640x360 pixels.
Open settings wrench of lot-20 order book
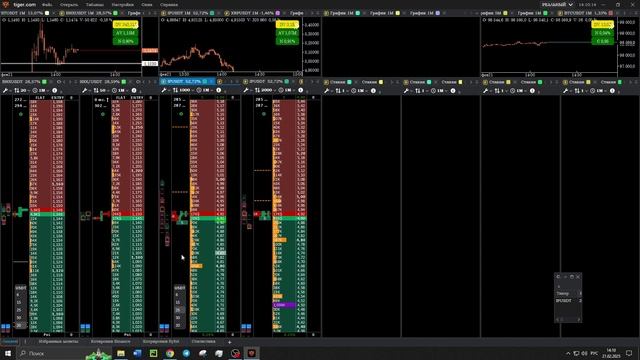coord(5,90)
